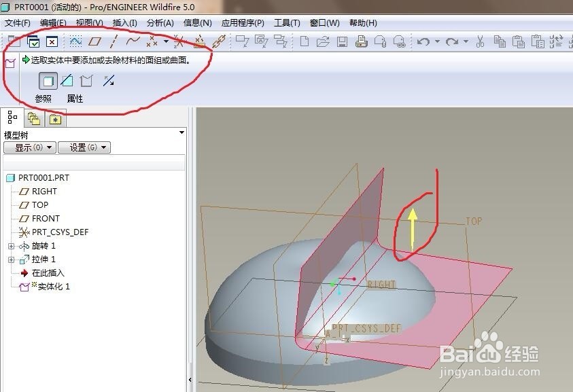Flip the material direction in dashboard
The image size is (573, 392).
(109, 81)
